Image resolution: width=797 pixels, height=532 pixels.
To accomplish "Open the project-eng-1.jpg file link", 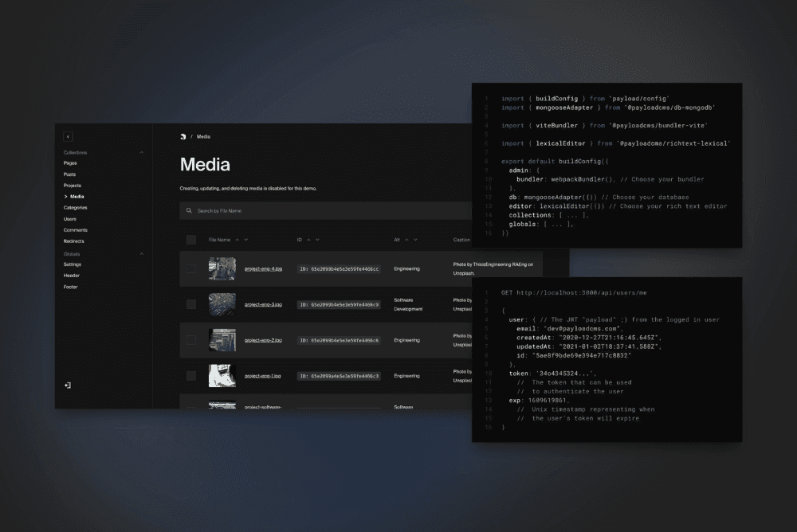I will click(x=263, y=376).
